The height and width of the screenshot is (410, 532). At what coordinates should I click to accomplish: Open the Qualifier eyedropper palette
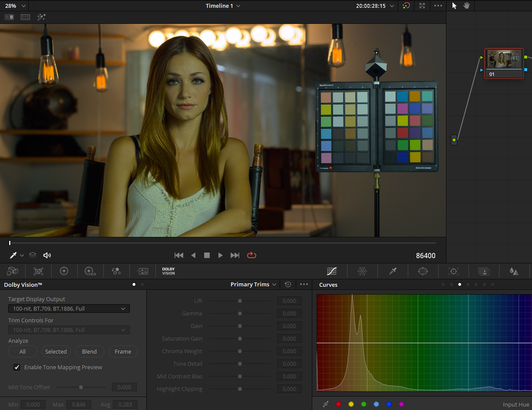392,271
